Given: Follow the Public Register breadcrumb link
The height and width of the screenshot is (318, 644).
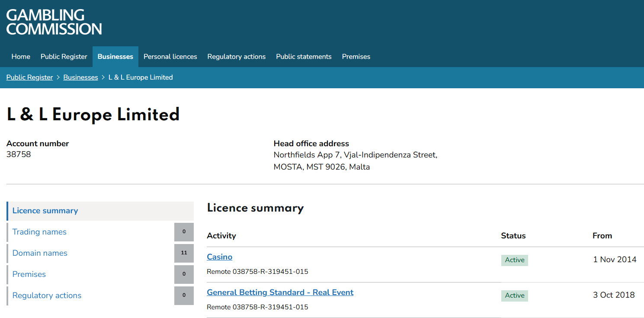Looking at the screenshot, I should (x=29, y=77).
